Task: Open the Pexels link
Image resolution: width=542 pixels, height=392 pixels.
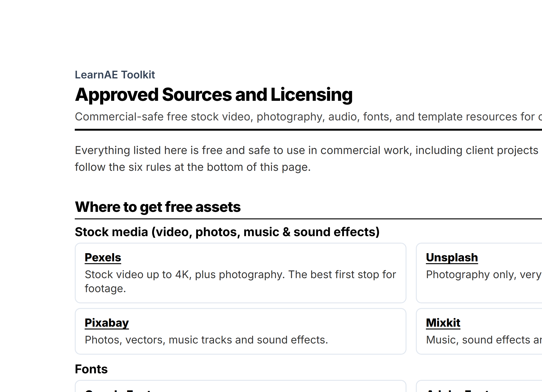Action: point(103,257)
